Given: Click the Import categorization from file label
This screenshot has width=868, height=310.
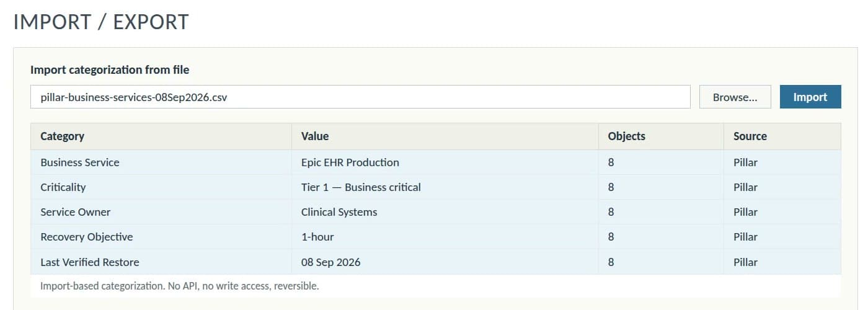Looking at the screenshot, I should 110,70.
